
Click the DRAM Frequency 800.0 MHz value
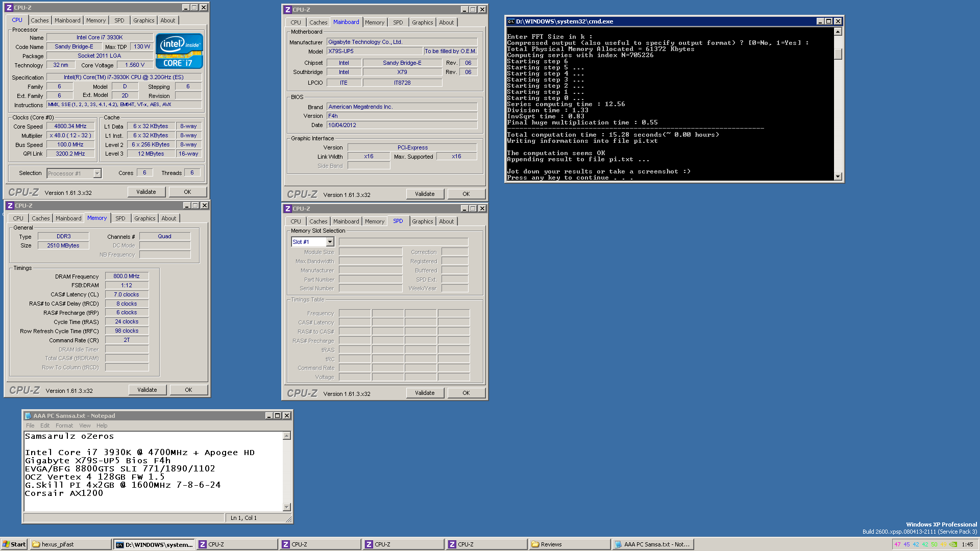point(127,276)
